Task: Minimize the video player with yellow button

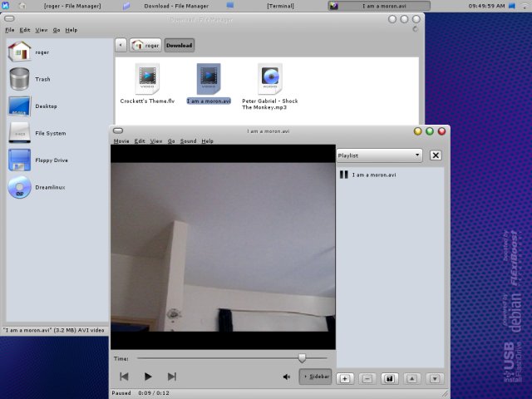Action: (x=417, y=131)
